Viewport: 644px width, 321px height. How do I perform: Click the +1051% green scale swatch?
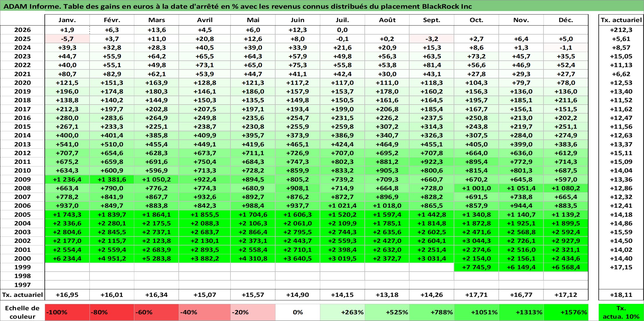pyautogui.click(x=476, y=312)
